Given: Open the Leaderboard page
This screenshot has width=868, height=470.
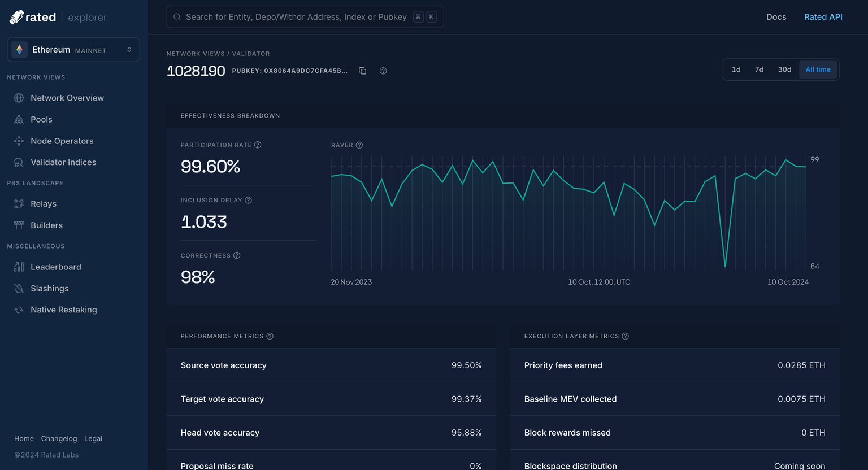Looking at the screenshot, I should click(56, 267).
